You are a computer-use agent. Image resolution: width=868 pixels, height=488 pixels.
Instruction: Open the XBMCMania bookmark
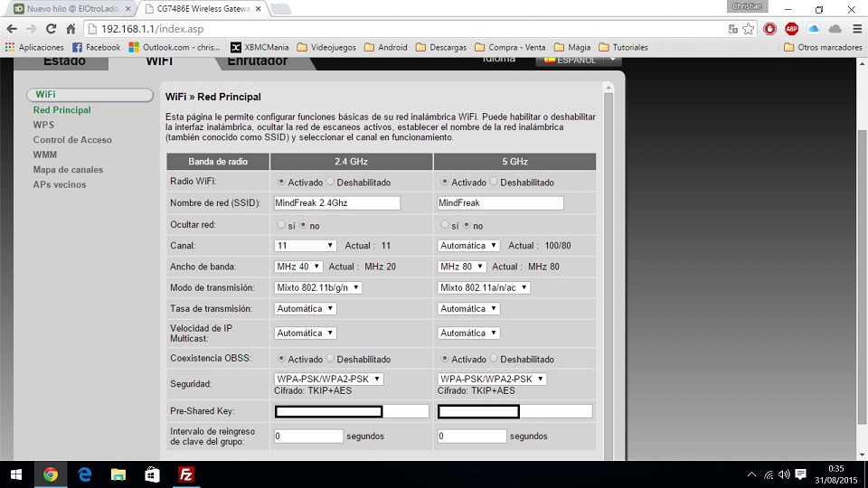[259, 48]
